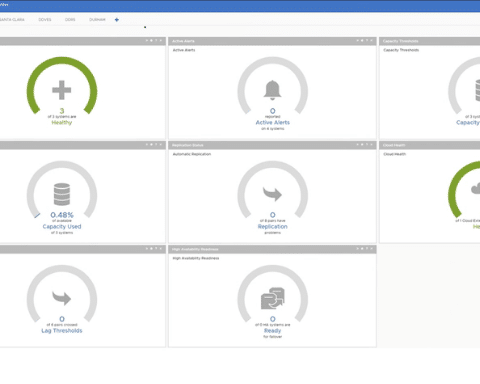Open the Lag Thresholds link

pyautogui.click(x=62, y=331)
